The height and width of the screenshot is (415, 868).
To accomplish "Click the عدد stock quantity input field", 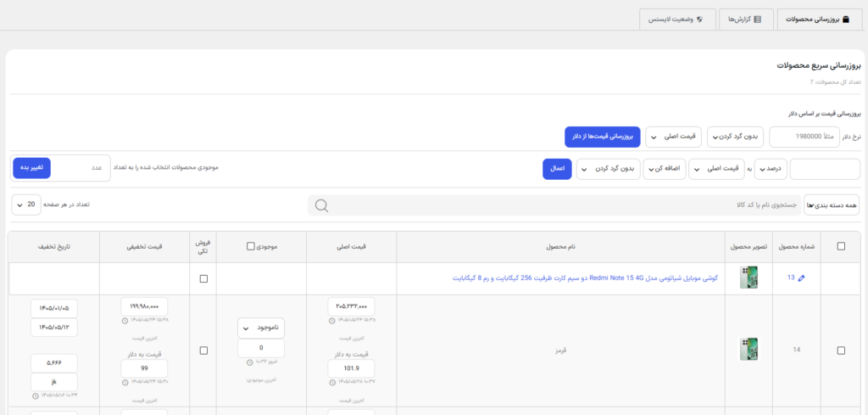I will [x=81, y=168].
